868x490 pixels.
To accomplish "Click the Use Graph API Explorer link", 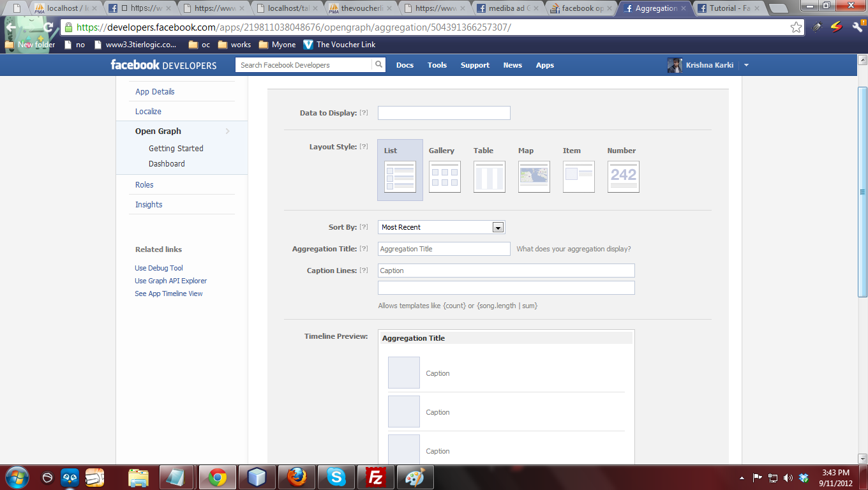I will [x=171, y=281].
